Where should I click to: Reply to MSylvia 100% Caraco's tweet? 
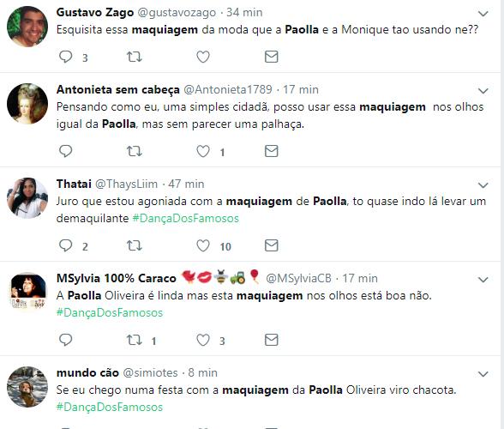pos(65,340)
